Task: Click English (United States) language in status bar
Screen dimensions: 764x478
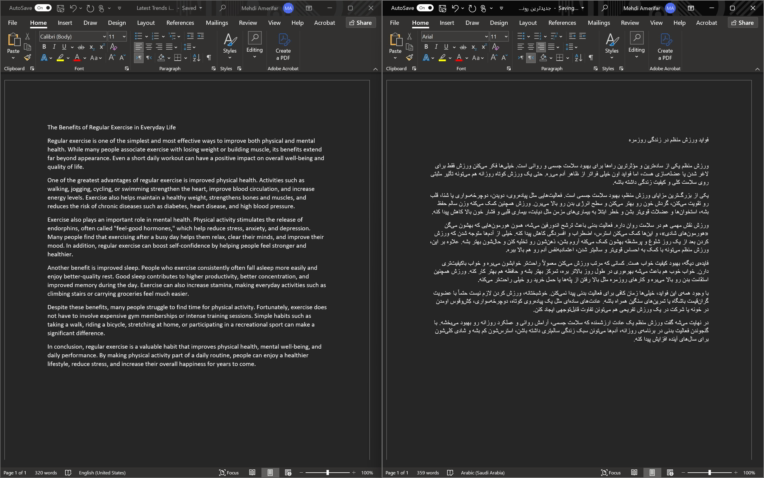Action: [x=102, y=473]
